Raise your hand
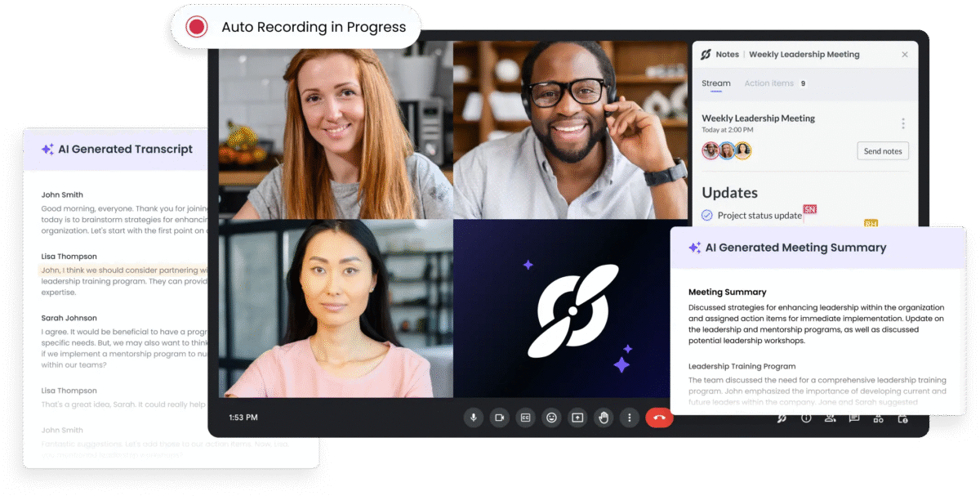This screenshot has width=980, height=496. tap(604, 418)
